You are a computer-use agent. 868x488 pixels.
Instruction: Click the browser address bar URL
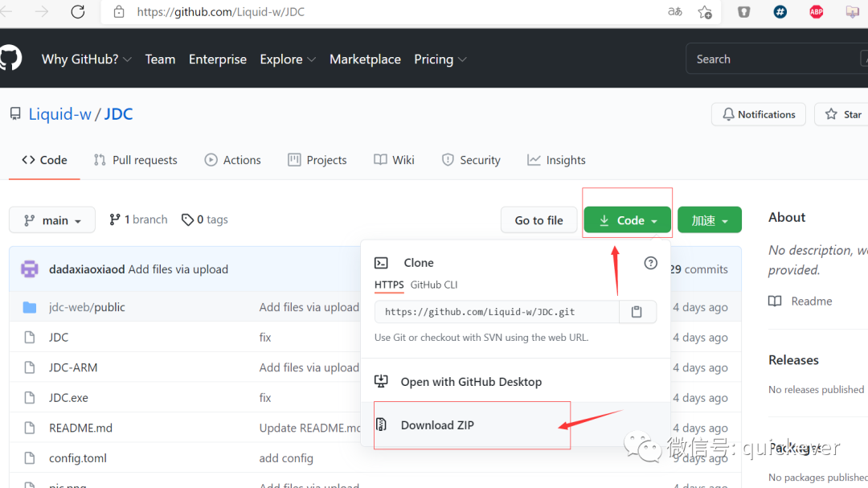click(x=221, y=11)
